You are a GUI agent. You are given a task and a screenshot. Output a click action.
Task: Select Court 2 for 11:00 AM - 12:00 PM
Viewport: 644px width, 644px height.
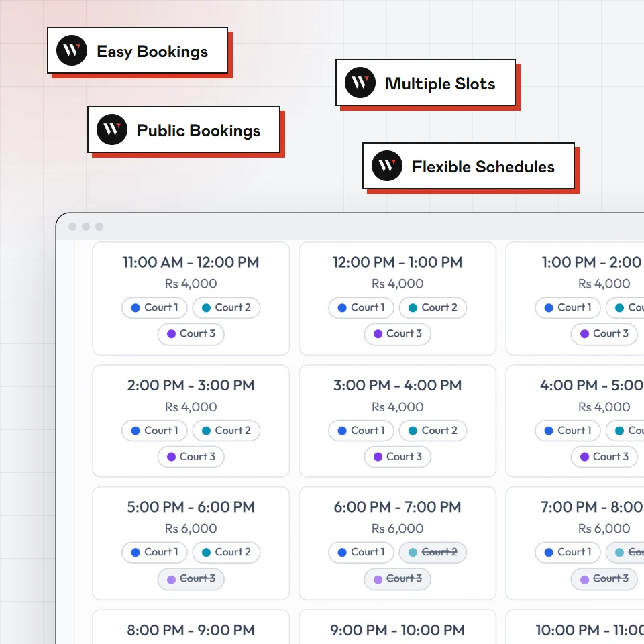click(x=226, y=308)
